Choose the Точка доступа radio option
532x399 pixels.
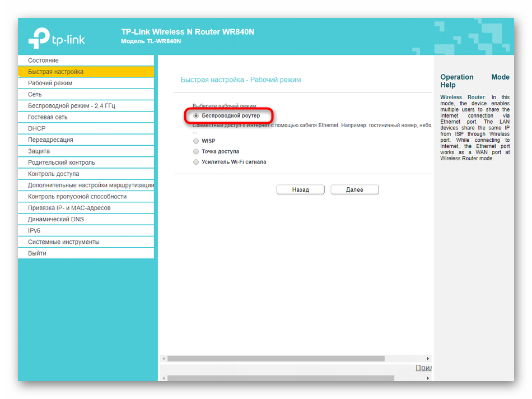[196, 151]
